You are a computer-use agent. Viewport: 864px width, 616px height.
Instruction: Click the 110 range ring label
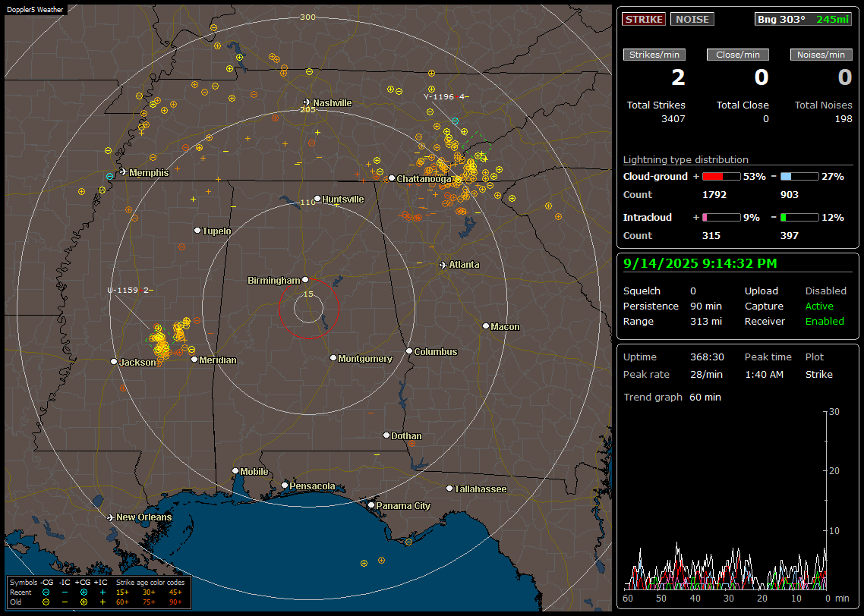coord(307,203)
